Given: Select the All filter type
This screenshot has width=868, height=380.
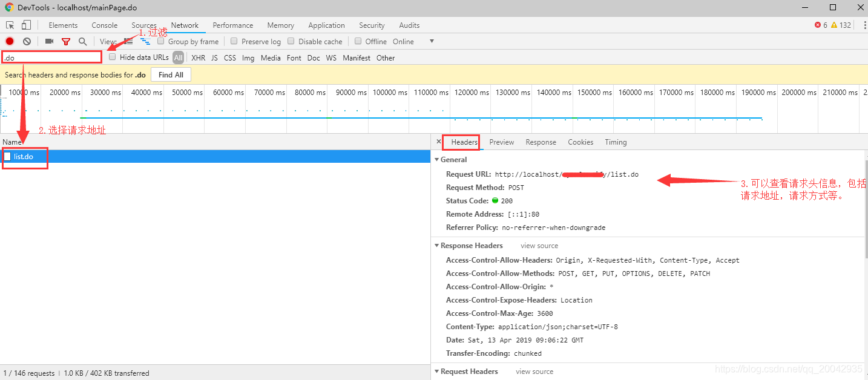Looking at the screenshot, I should 178,58.
